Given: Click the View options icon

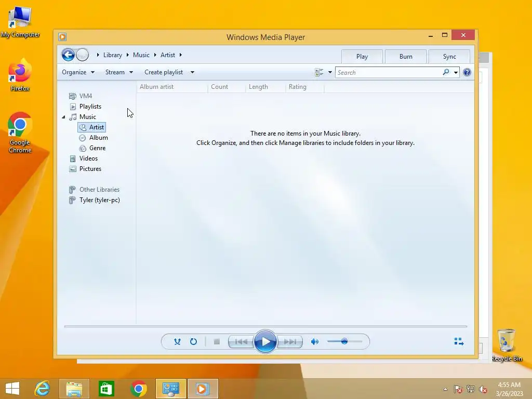Looking at the screenshot, I should 319,72.
